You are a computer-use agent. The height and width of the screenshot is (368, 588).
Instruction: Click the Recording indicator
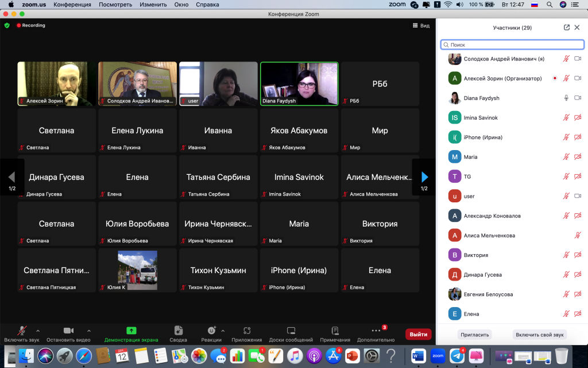click(31, 25)
